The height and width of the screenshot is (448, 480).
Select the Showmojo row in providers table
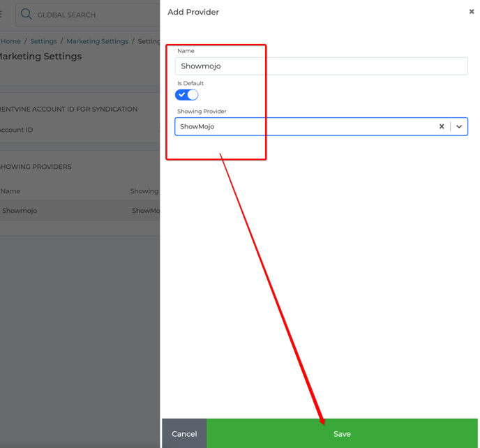(80, 211)
